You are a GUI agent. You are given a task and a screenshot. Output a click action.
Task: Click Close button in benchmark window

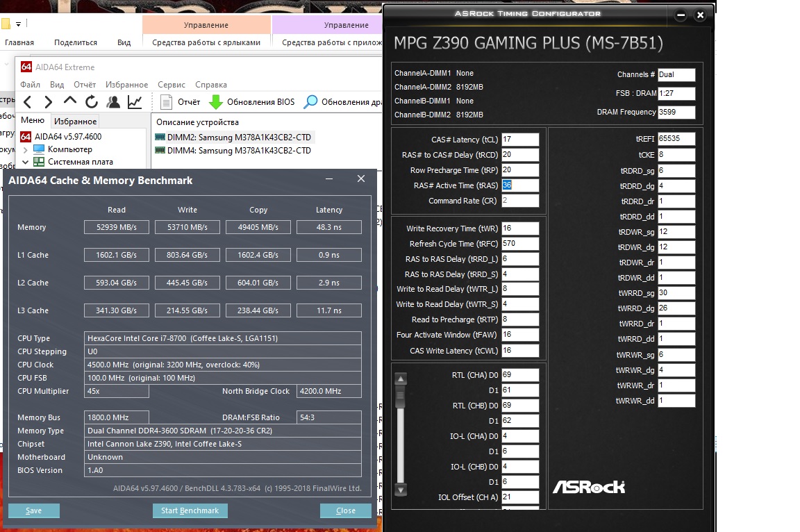pos(345,510)
